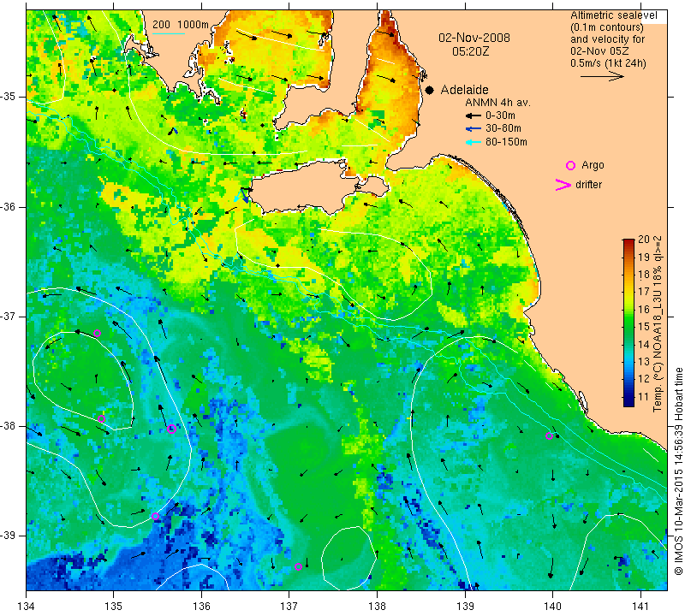Click the green 15°C band of the colorbar
The height and width of the screenshot is (616, 685).
[x=628, y=327]
